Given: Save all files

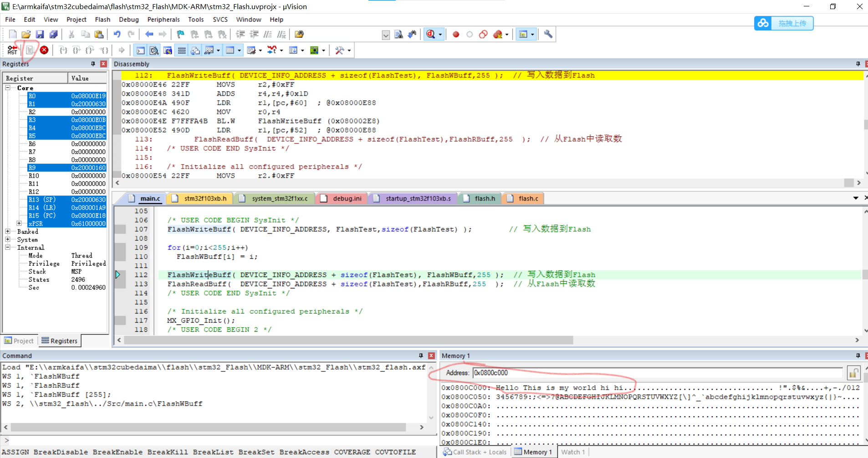Looking at the screenshot, I should 53,34.
